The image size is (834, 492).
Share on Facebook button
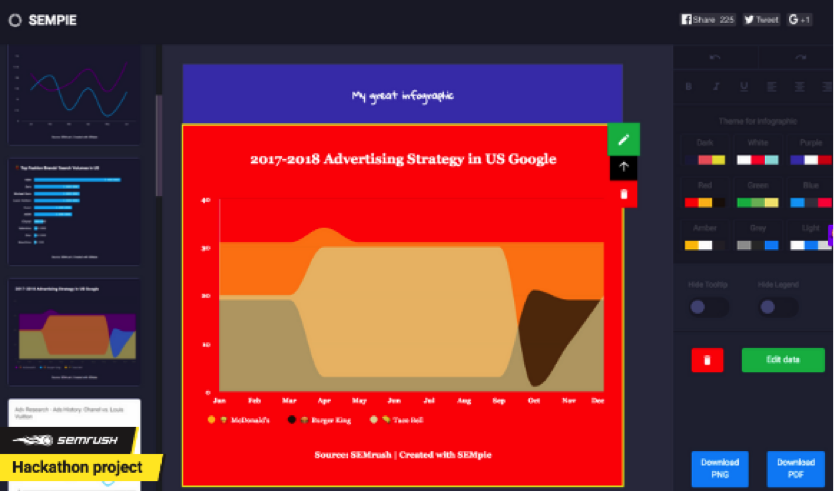tap(708, 20)
